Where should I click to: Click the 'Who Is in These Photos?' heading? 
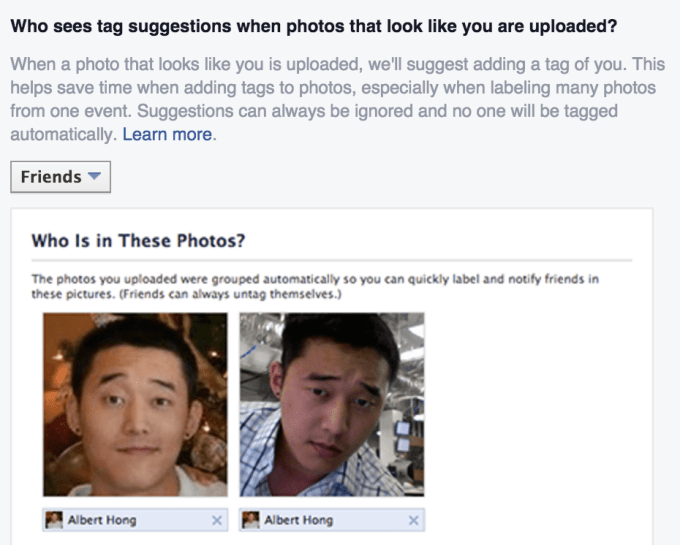pos(139,240)
